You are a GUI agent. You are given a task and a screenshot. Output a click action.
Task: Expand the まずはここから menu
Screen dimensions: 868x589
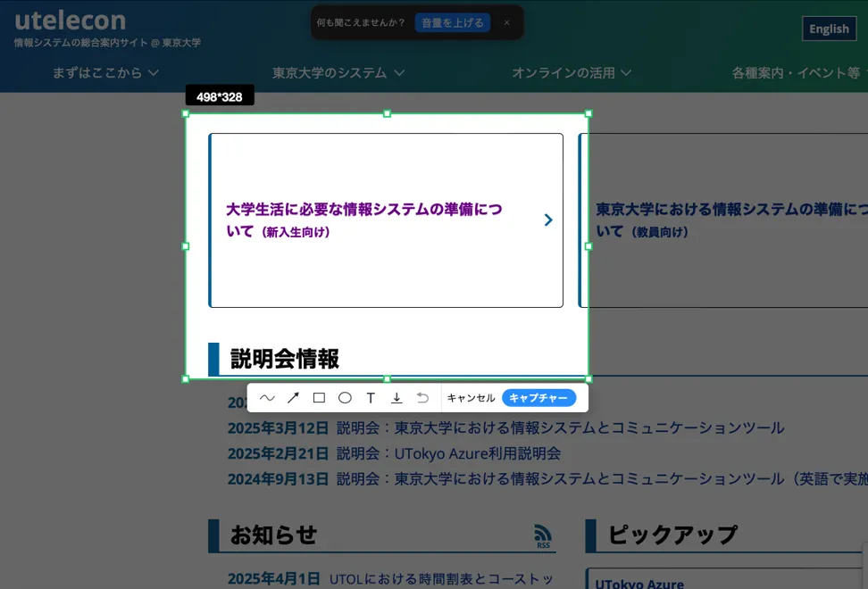pos(105,73)
